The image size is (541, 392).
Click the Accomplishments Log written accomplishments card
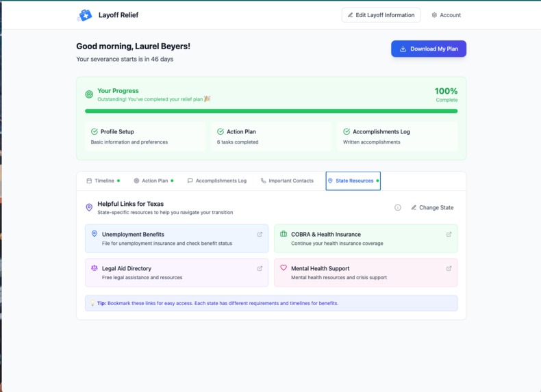tap(397, 137)
